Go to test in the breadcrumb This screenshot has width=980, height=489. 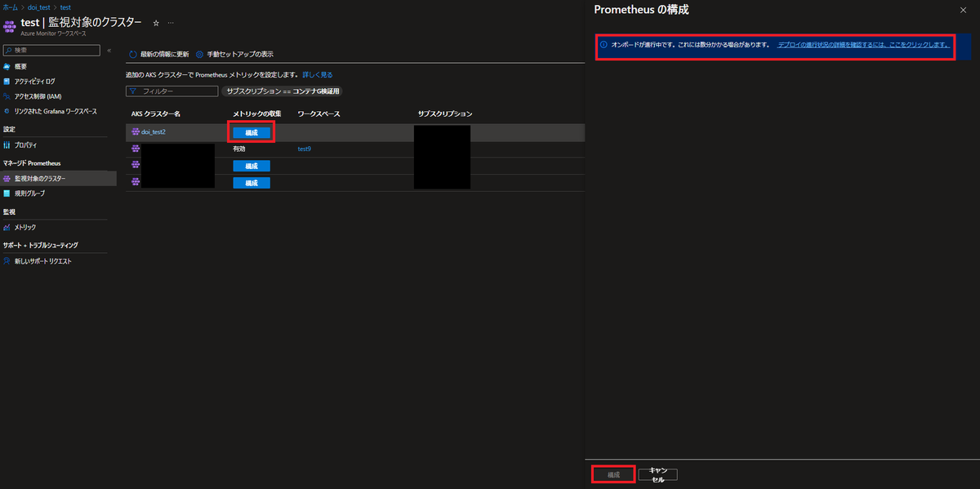click(65, 7)
